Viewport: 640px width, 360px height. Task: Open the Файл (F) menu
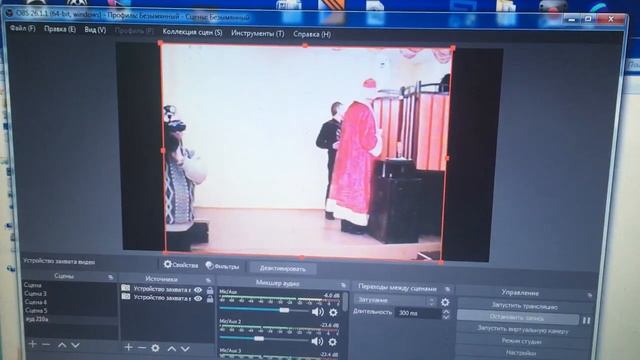pyautogui.click(x=23, y=29)
